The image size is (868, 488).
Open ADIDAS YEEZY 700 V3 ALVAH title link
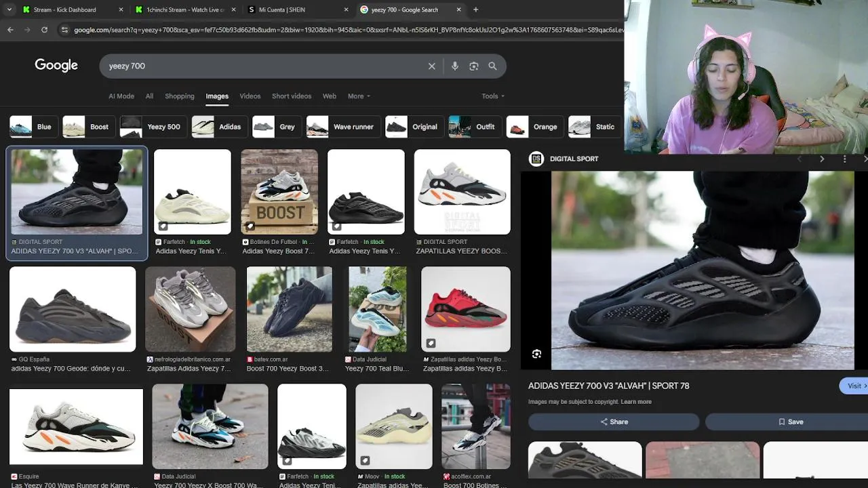click(x=608, y=386)
